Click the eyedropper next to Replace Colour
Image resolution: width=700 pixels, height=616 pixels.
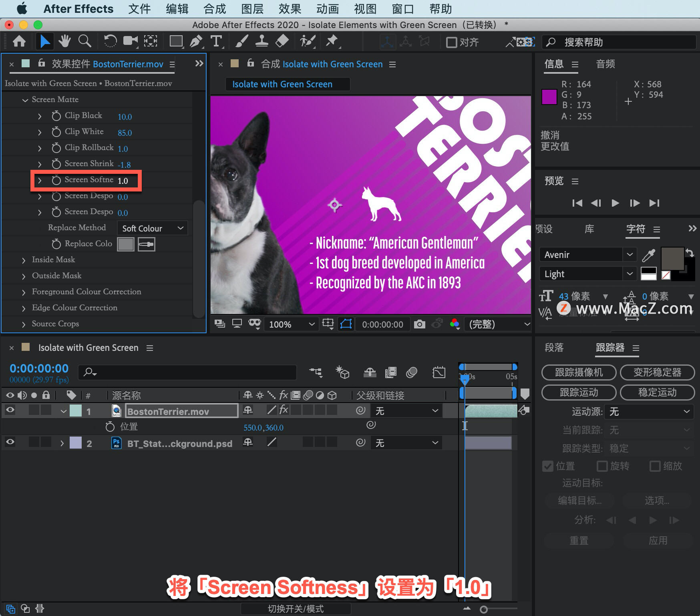coord(146,244)
